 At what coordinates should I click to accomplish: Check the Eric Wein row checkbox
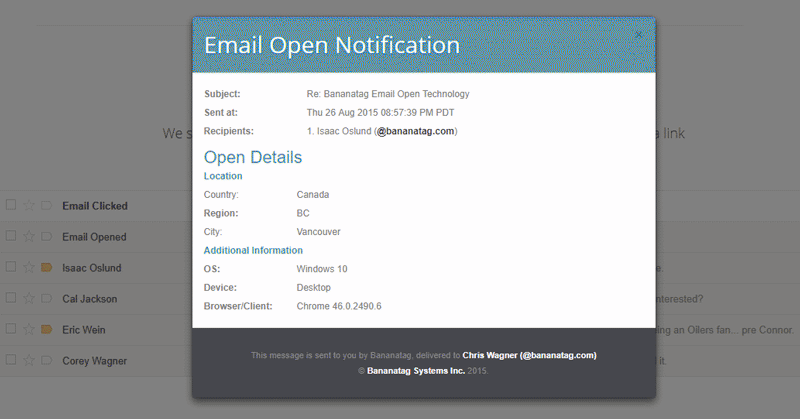11,329
